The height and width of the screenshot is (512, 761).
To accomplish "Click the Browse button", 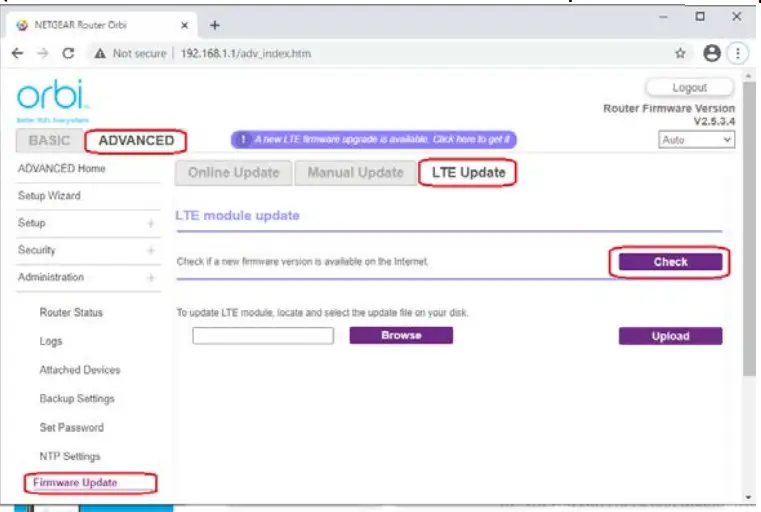I will click(x=401, y=335).
